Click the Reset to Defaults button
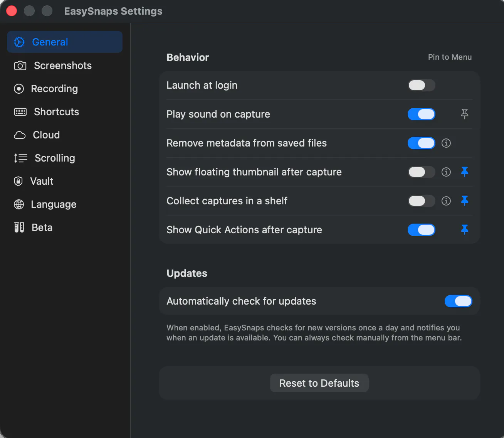This screenshot has height=438, width=504. tap(319, 383)
